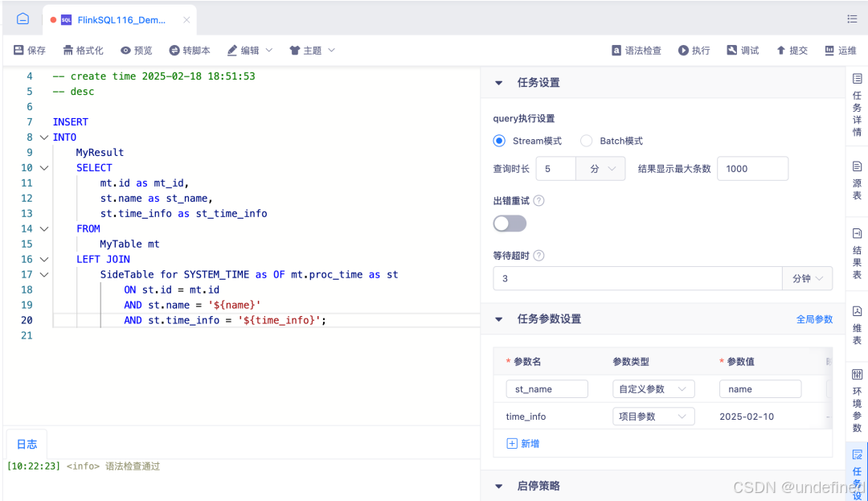Select line number 20 in the gutter
868x501 pixels.
[x=27, y=320]
